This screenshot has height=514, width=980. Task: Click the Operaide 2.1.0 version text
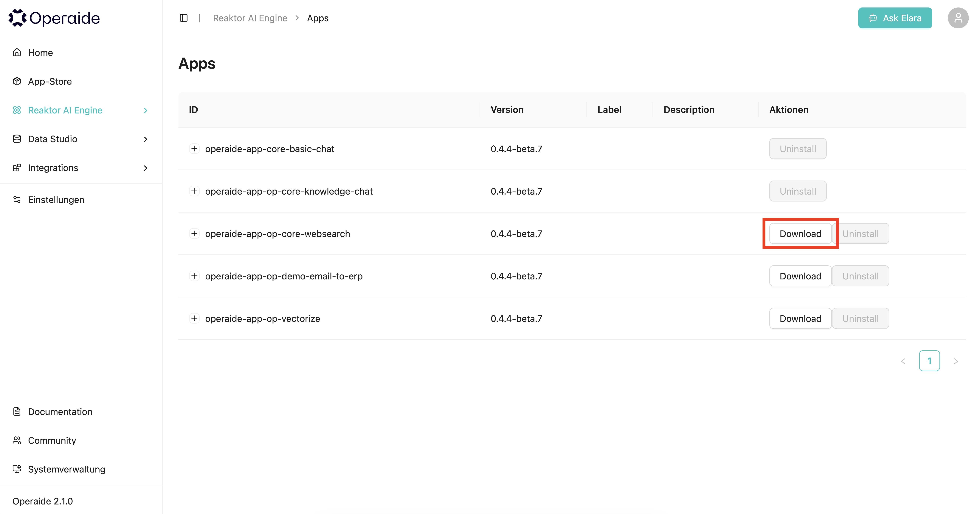click(43, 501)
